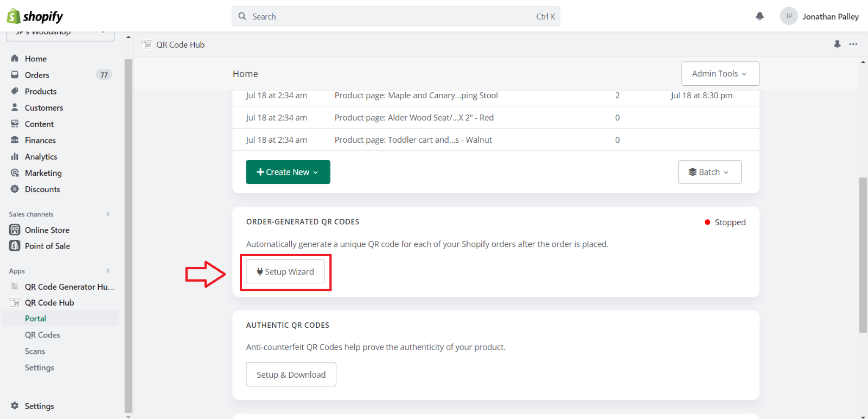Click the Orders count badge 77

(x=104, y=75)
